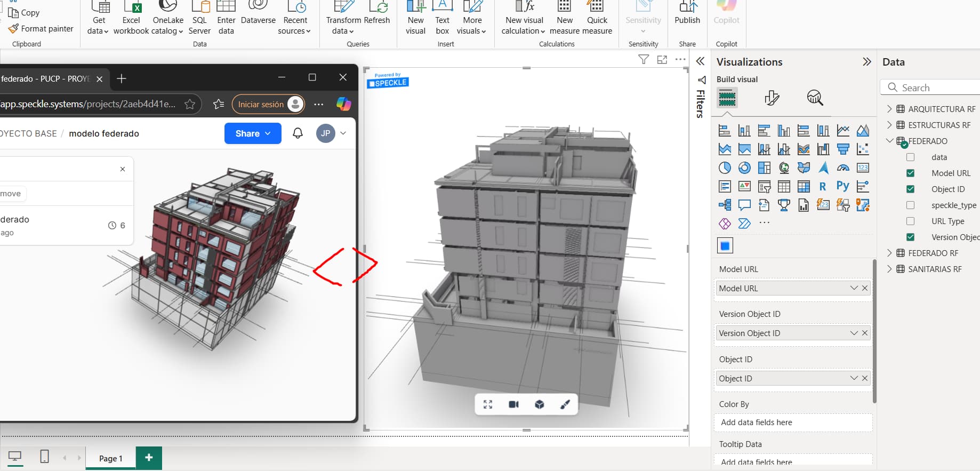Open More visuals ribbon menu
Viewport: 980px width, 471px height.
pyautogui.click(x=472, y=26)
